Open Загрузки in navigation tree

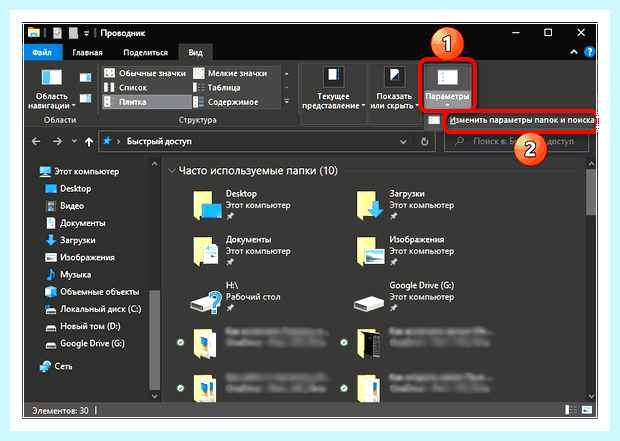(70, 240)
